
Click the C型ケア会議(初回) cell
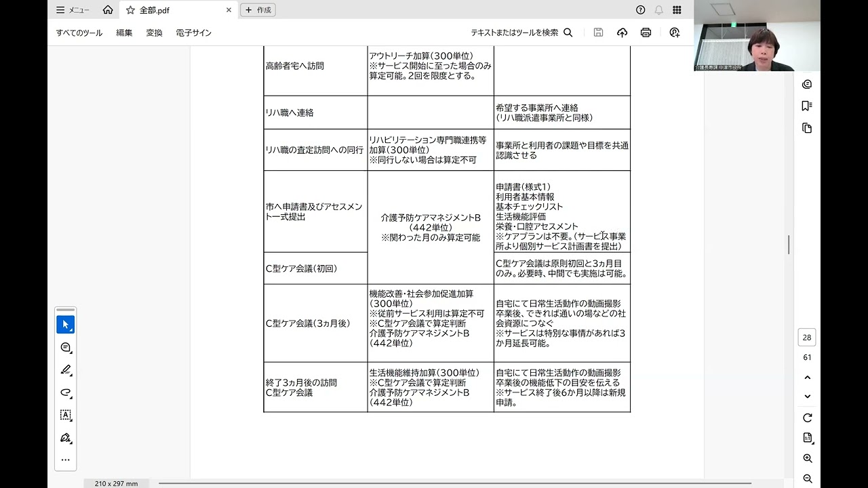[316, 268]
